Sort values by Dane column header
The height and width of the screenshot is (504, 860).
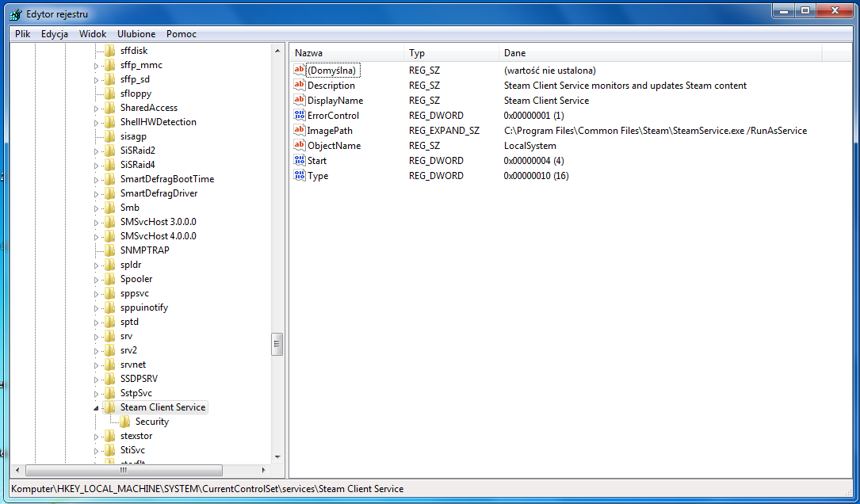point(660,53)
